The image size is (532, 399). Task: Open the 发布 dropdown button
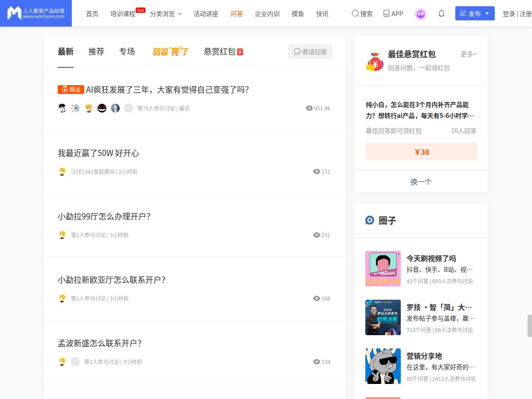click(475, 13)
